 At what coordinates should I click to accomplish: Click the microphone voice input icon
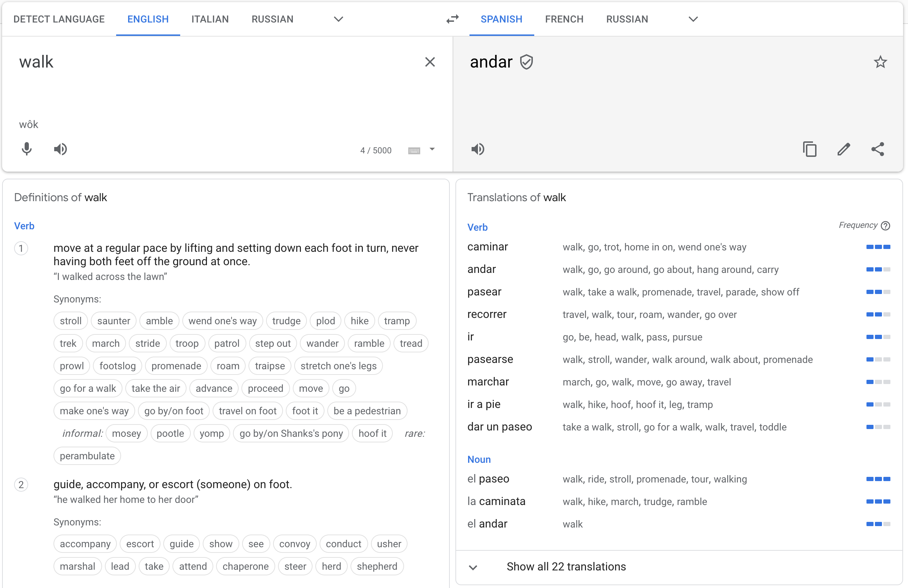(26, 149)
